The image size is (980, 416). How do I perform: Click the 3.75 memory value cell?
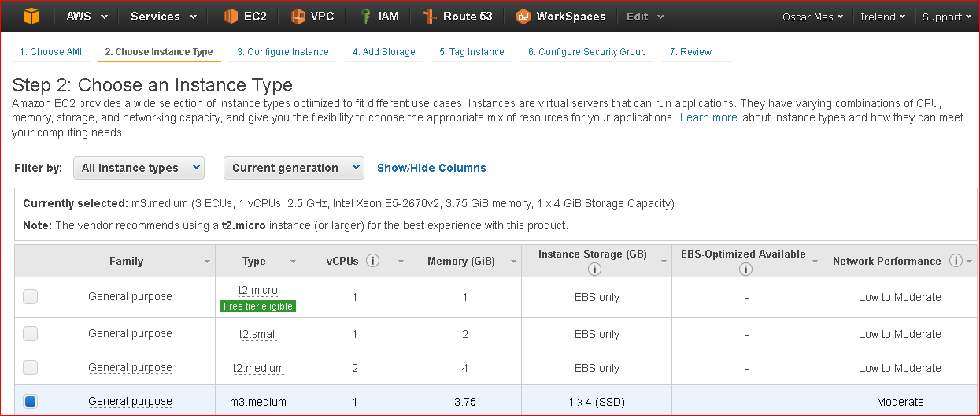(x=465, y=402)
